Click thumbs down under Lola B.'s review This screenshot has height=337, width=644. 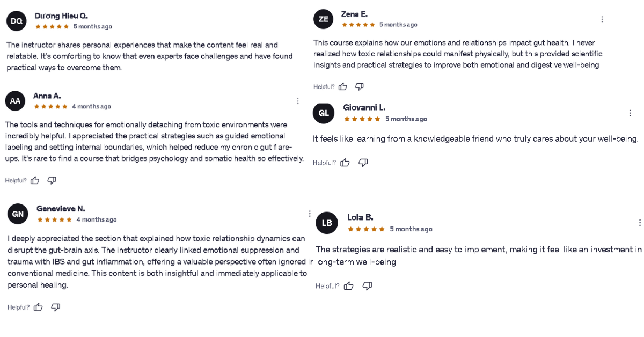[367, 286]
